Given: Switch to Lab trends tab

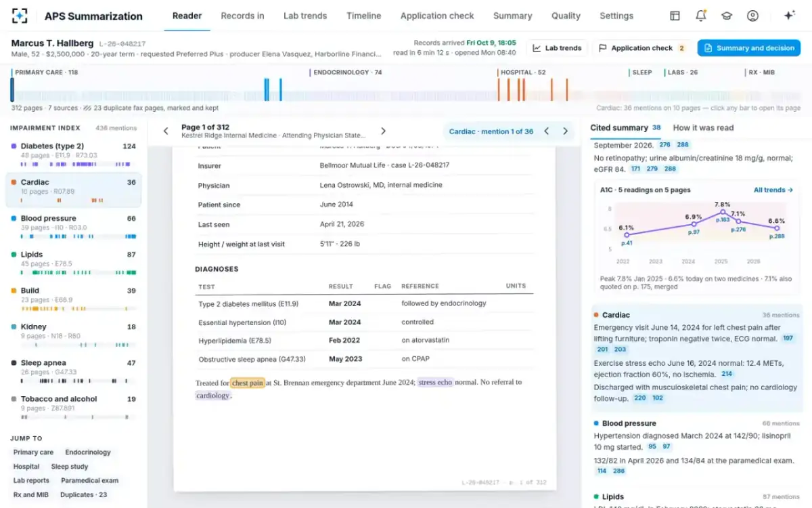Looking at the screenshot, I should click(305, 16).
